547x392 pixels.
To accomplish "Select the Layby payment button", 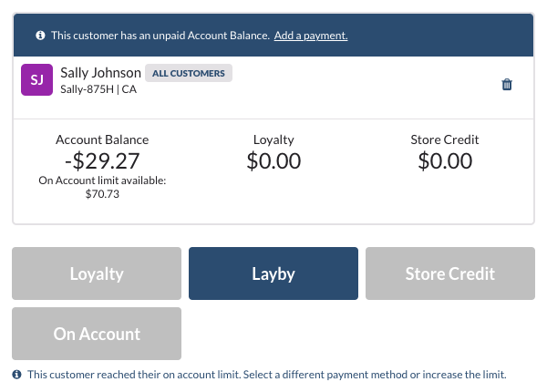I will pyautogui.click(x=273, y=273).
